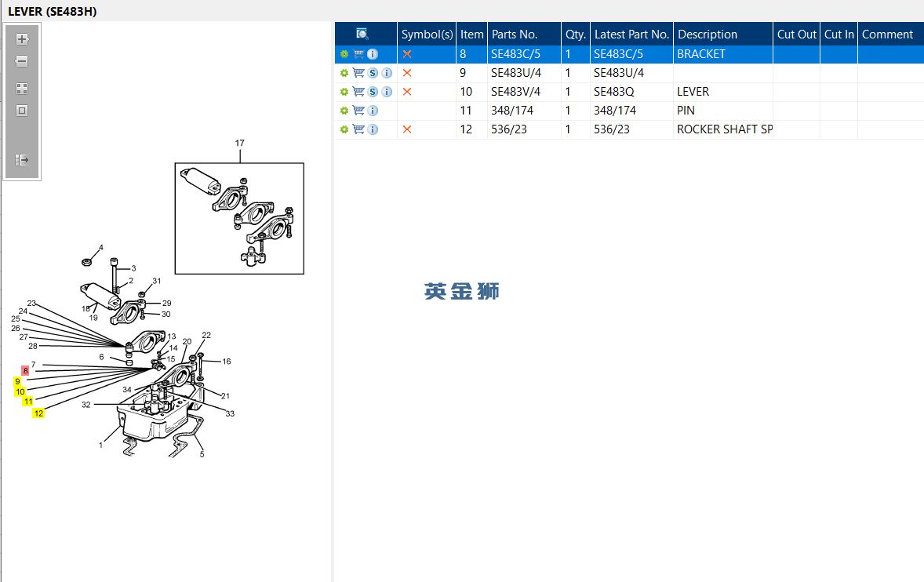Select the single square fit-view icon
The height and width of the screenshot is (582, 924).
point(22,111)
